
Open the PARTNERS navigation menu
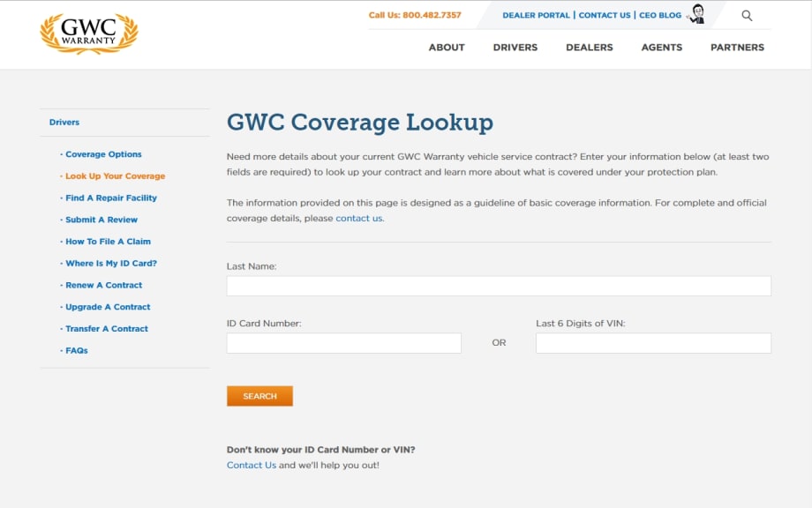[737, 48]
